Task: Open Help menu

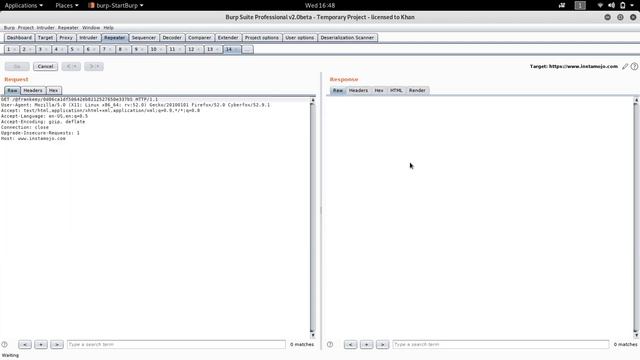Action: pyautogui.click(x=109, y=28)
